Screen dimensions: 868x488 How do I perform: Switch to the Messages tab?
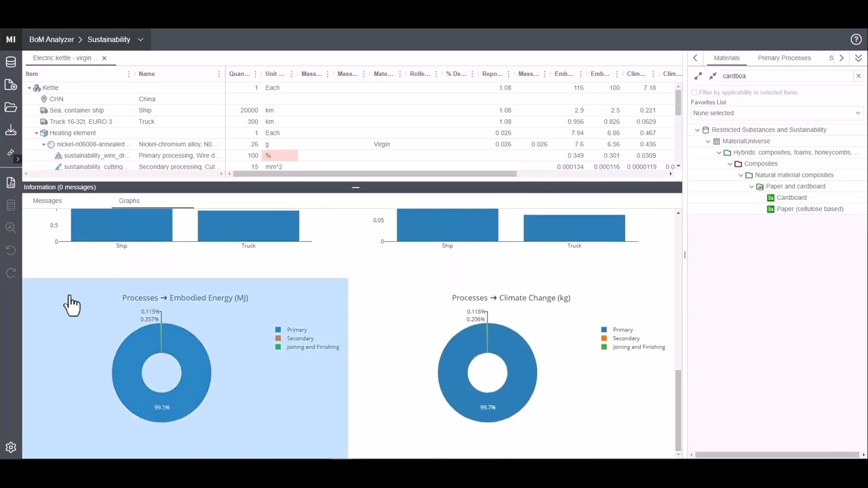[x=47, y=201]
